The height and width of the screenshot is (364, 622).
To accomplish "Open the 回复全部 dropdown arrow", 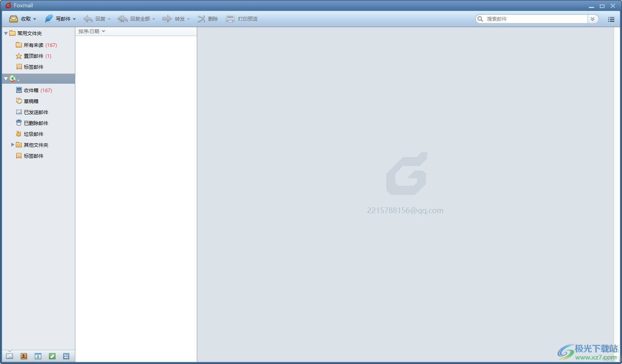I will point(154,19).
